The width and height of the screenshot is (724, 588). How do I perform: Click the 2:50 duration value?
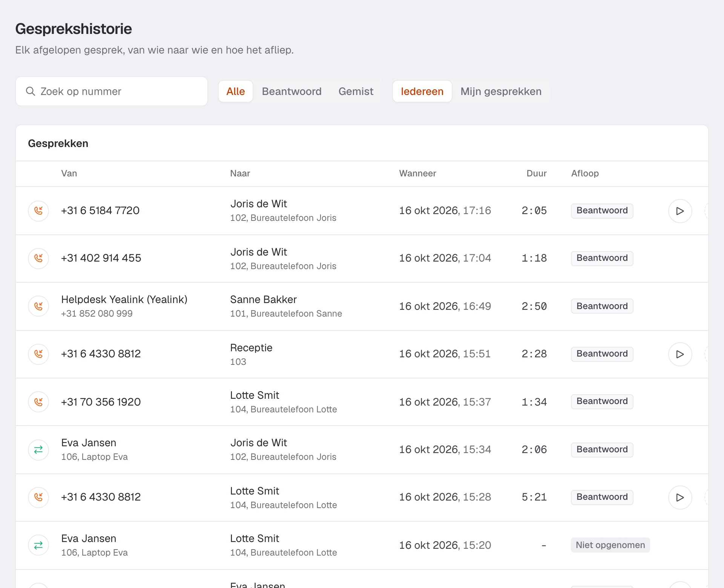tap(534, 306)
